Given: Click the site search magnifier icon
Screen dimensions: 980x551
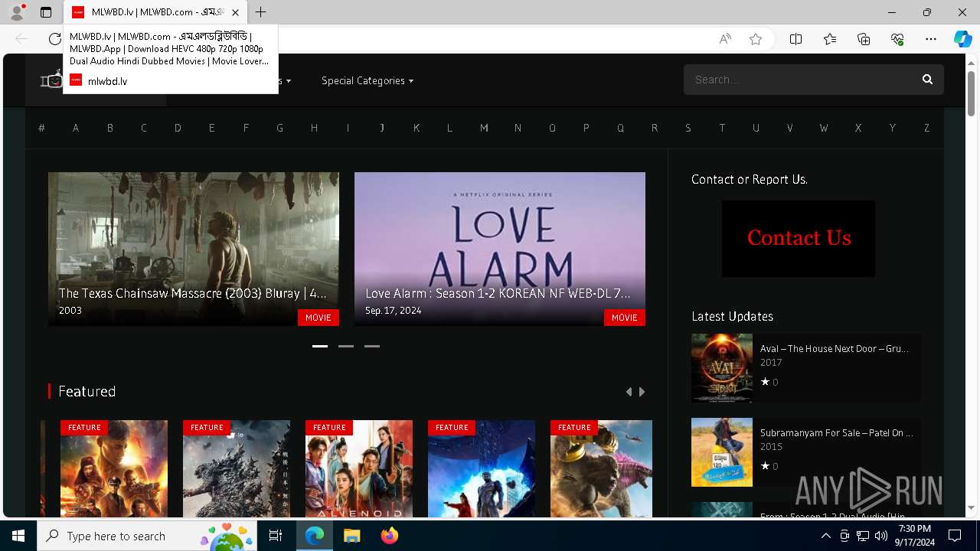Looking at the screenshot, I should pos(927,80).
